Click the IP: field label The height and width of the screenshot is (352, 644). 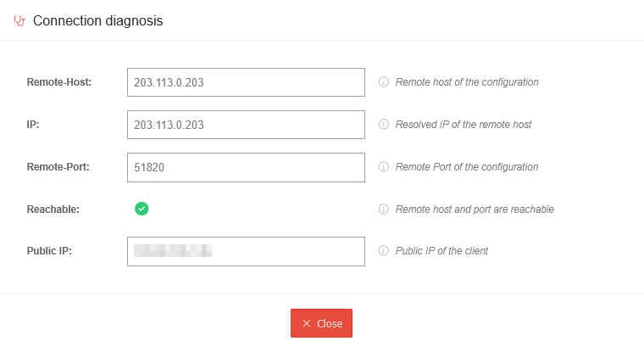coord(34,125)
